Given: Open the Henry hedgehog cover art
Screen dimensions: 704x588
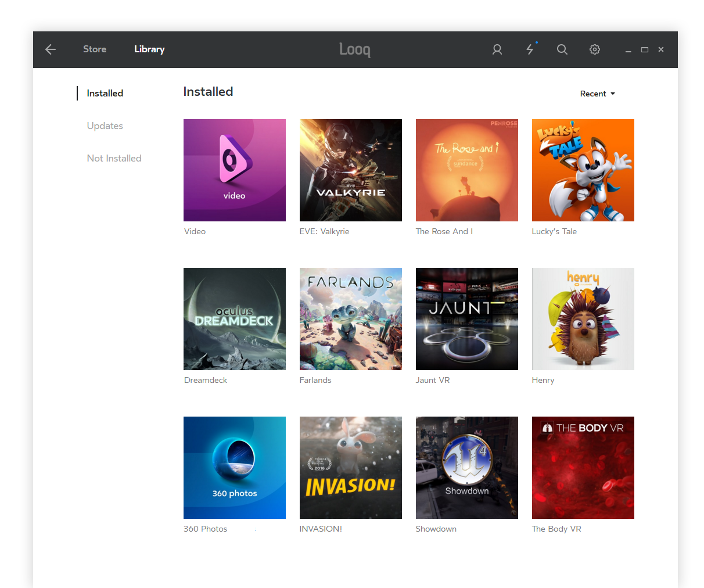Looking at the screenshot, I should (583, 319).
